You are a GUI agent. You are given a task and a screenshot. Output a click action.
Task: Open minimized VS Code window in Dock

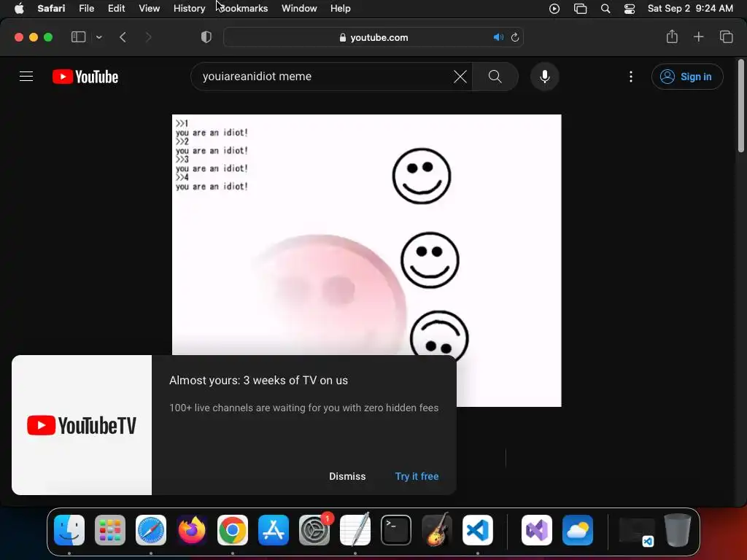(x=636, y=532)
